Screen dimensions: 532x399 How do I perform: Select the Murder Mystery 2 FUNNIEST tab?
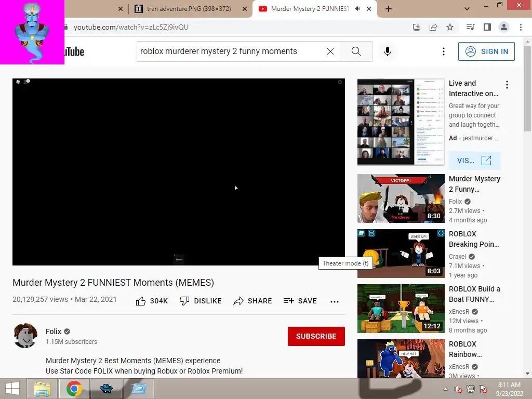tap(310, 9)
